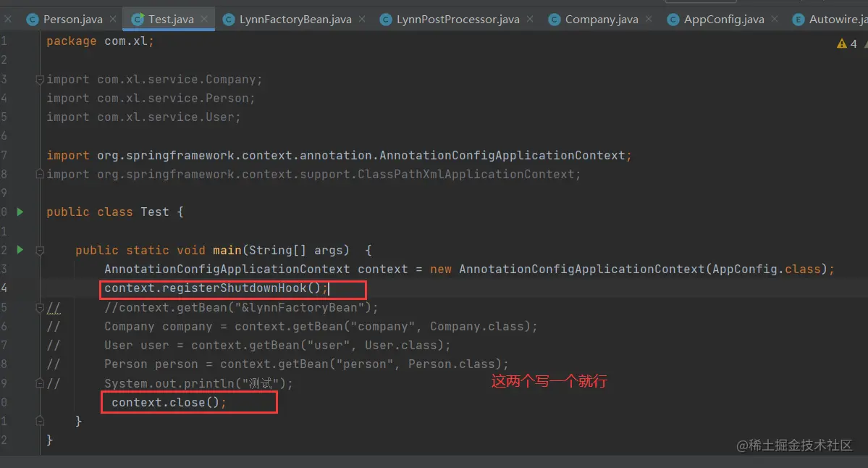
Task: Click the main method name
Action: coord(227,251)
